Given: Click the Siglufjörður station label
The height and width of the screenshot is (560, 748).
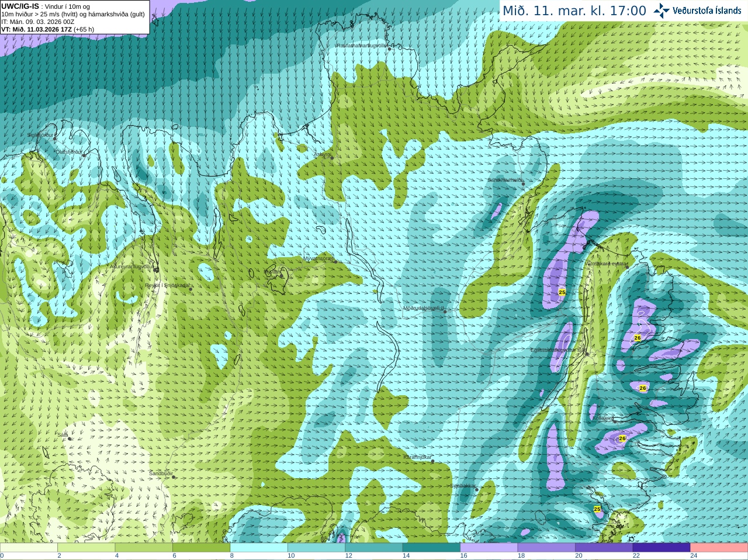Looking at the screenshot, I should [40, 135].
